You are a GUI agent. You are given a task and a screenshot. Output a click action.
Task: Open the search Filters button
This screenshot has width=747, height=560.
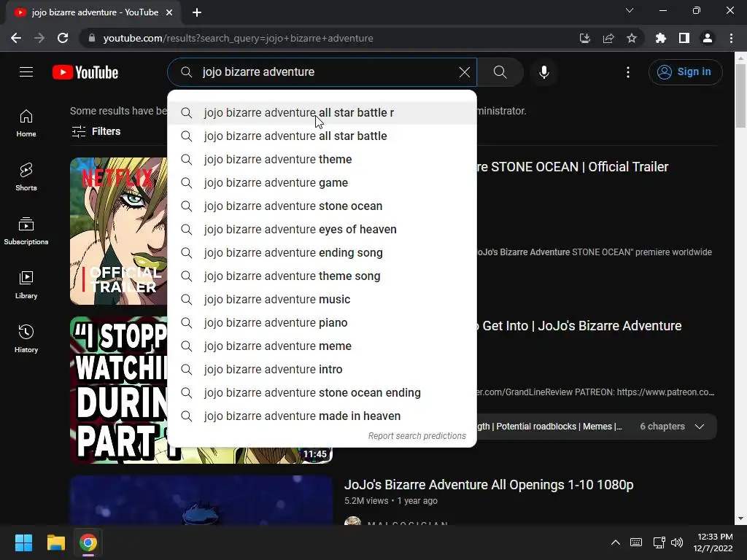tap(96, 131)
